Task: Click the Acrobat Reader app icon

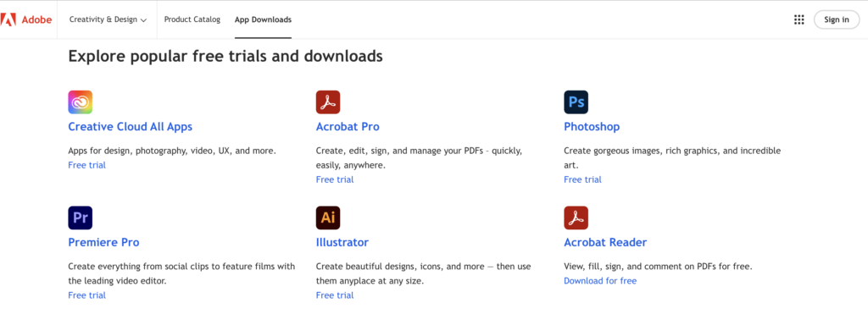Action: 576,218
